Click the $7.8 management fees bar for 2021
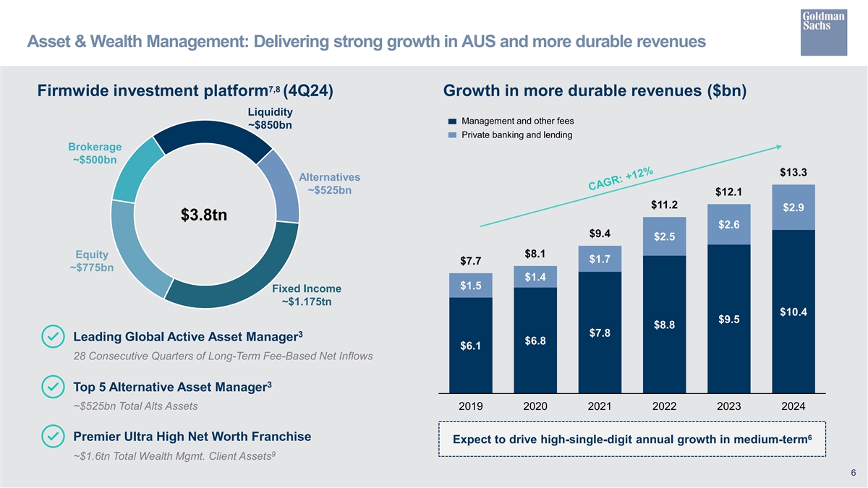Screen dimensions: 868x488 (600, 333)
